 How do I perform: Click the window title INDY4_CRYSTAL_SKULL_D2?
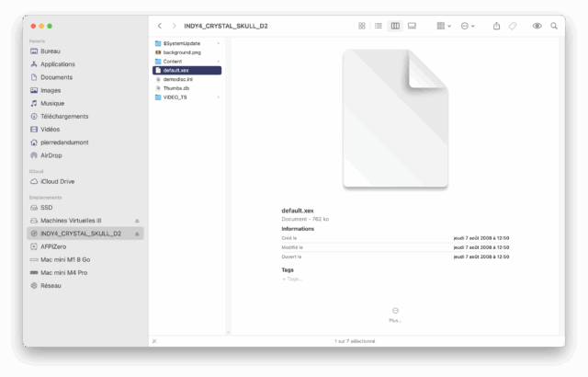226,26
